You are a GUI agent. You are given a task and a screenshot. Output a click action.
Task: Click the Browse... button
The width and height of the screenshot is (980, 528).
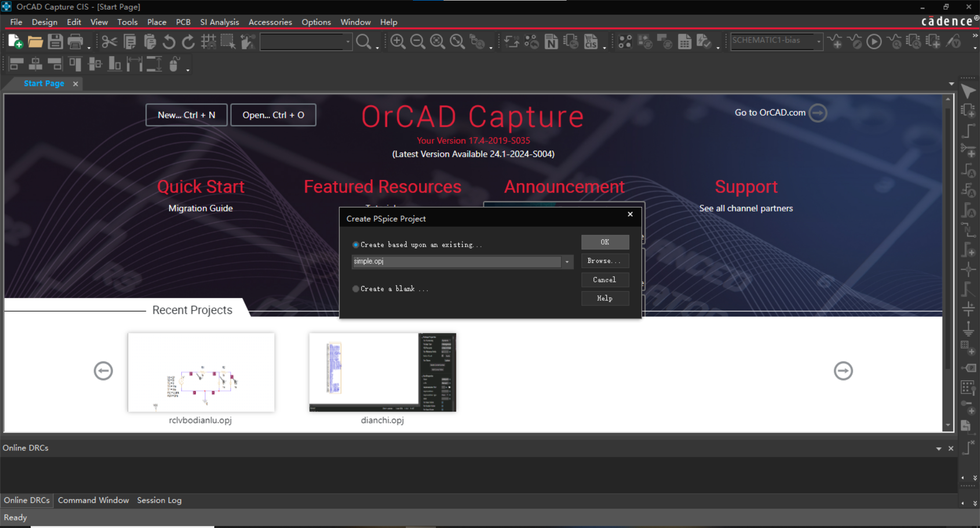pos(605,261)
